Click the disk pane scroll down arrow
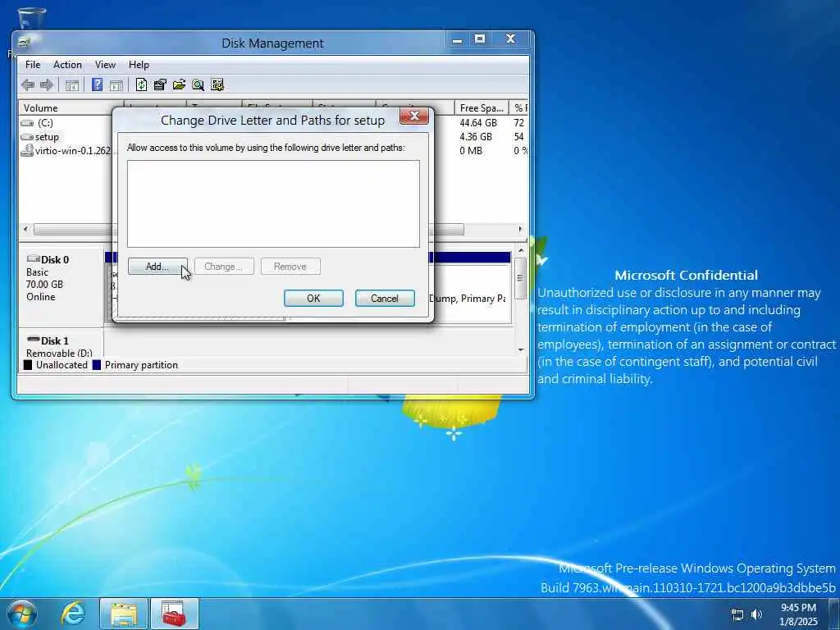This screenshot has width=840, height=630. 521,349
